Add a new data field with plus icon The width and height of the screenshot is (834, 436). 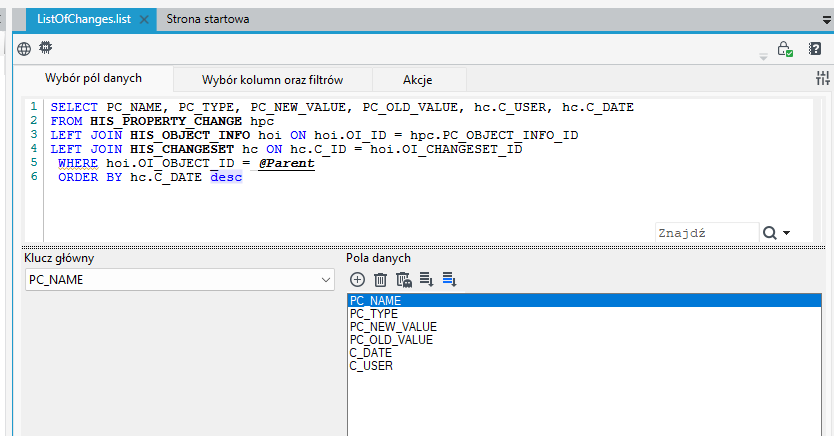[x=357, y=280]
